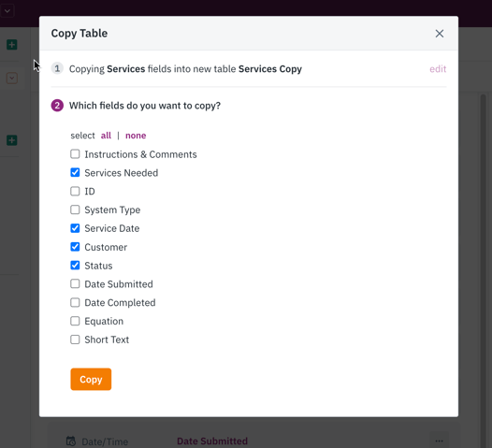The width and height of the screenshot is (492, 448).
Task: Click the Date/Time calendar icon
Action: (x=71, y=441)
